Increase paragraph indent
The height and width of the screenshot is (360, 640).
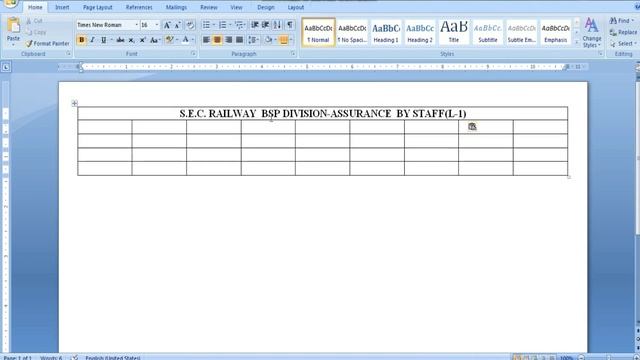coord(266,25)
